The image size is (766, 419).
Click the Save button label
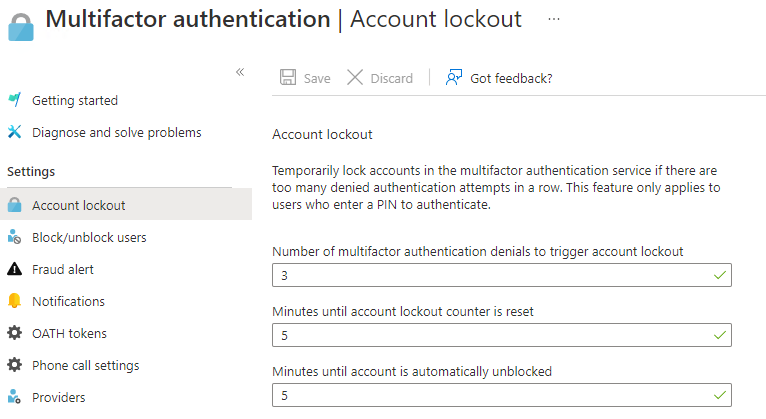point(317,79)
